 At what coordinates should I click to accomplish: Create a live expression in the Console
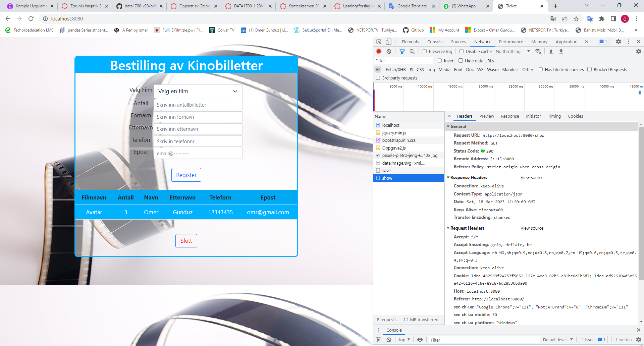420,340
